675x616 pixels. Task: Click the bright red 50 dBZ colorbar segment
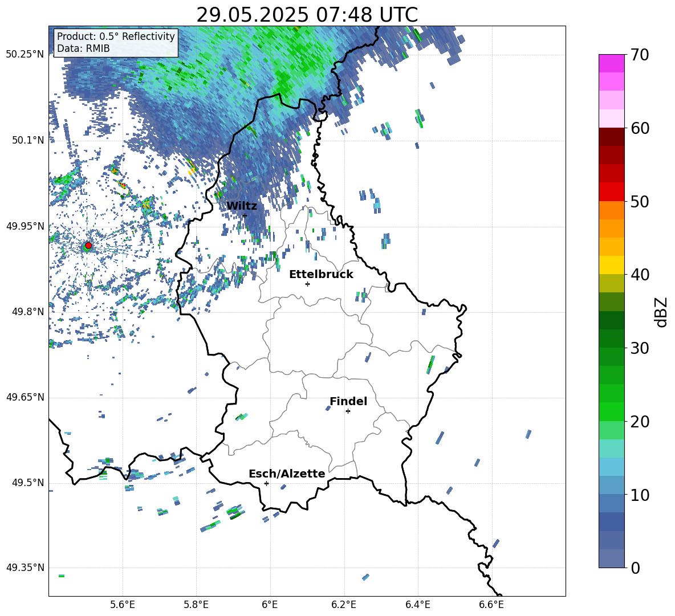pos(611,192)
